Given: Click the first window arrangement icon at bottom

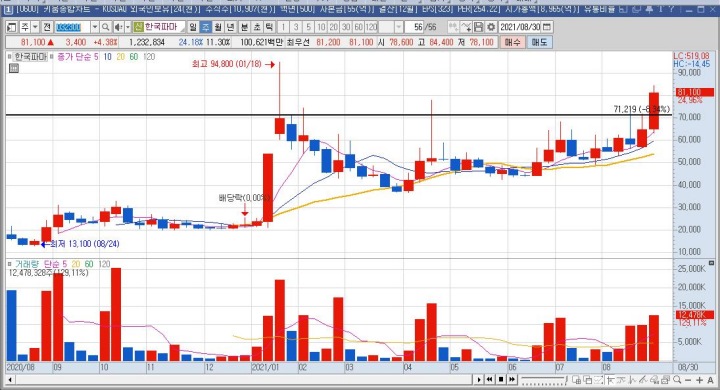Looking at the screenshot, I should (x=576, y=379).
